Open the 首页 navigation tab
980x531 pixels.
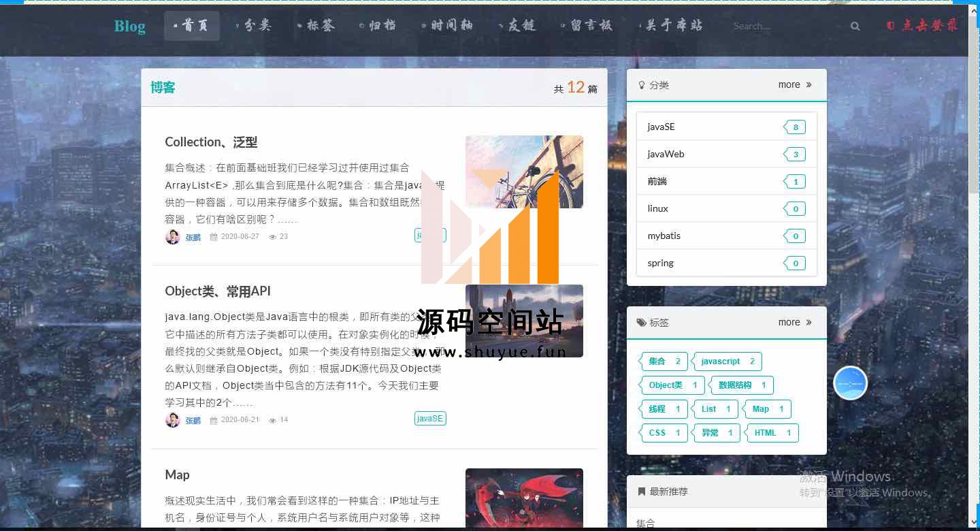191,26
